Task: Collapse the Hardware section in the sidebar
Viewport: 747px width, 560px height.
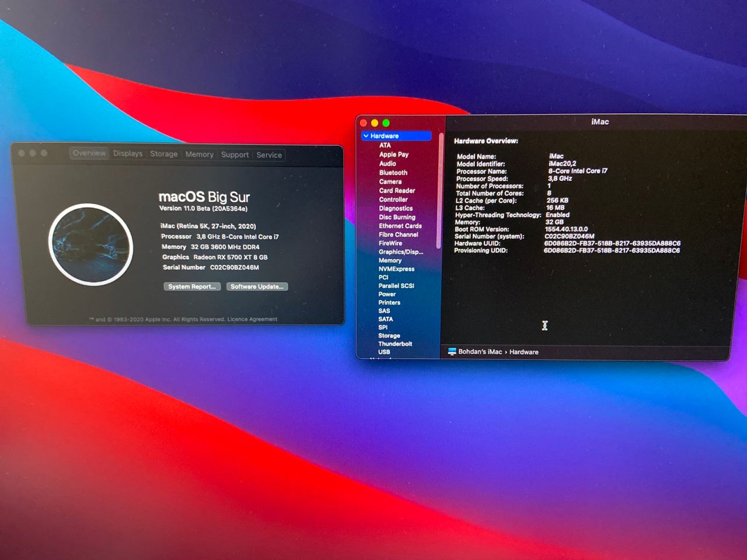Action: click(366, 136)
